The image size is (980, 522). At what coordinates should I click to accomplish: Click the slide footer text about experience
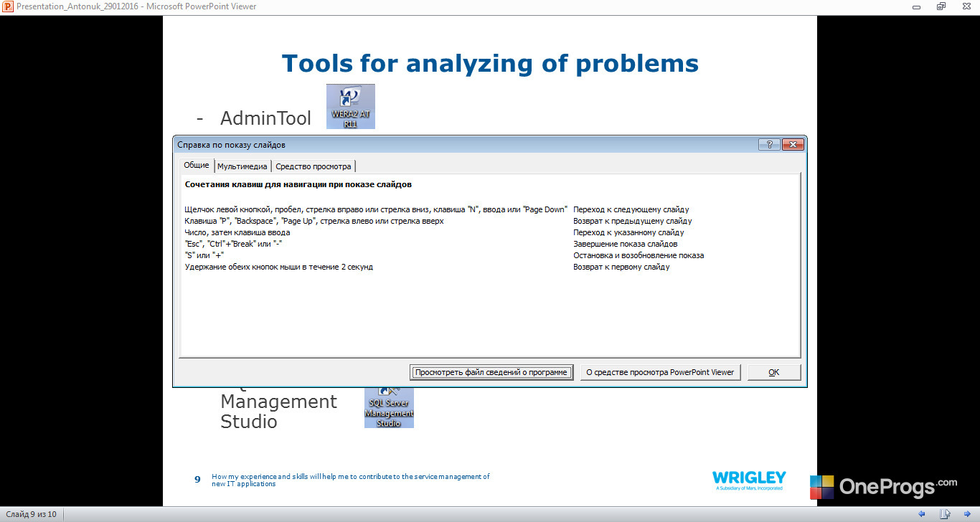coord(351,480)
